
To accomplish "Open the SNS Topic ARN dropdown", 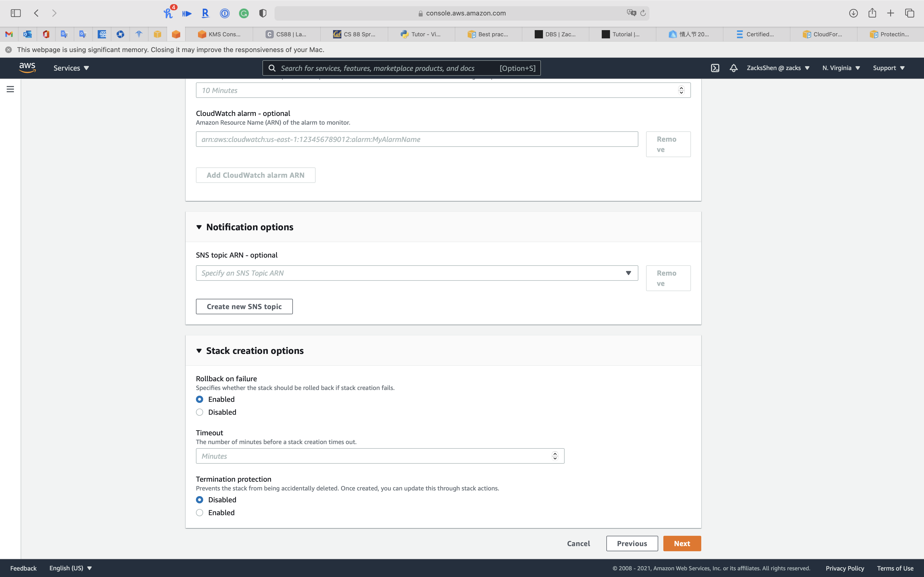I will click(417, 273).
